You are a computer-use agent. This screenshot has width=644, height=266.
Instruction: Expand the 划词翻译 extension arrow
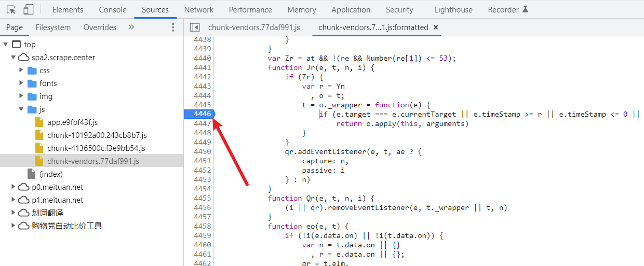coord(13,213)
